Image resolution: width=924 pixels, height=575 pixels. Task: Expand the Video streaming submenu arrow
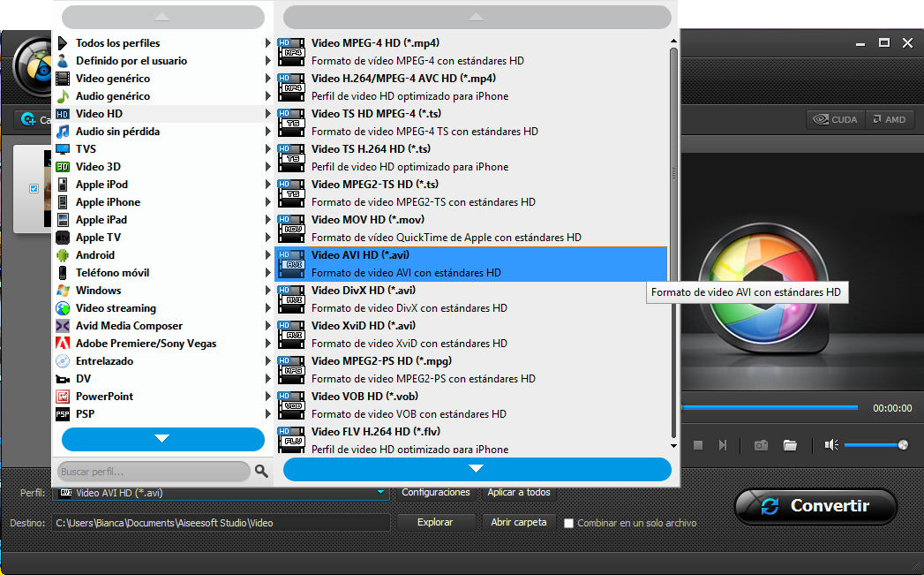click(x=268, y=308)
